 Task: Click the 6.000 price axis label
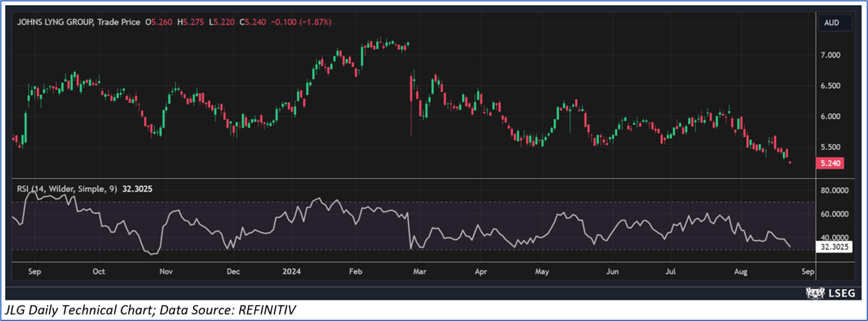pos(830,117)
